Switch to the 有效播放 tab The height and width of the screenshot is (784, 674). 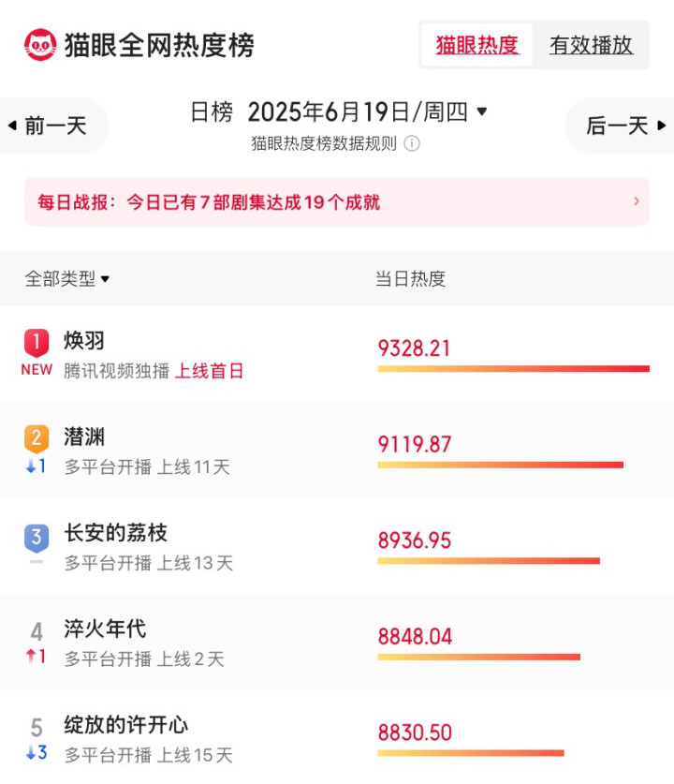pyautogui.click(x=591, y=45)
